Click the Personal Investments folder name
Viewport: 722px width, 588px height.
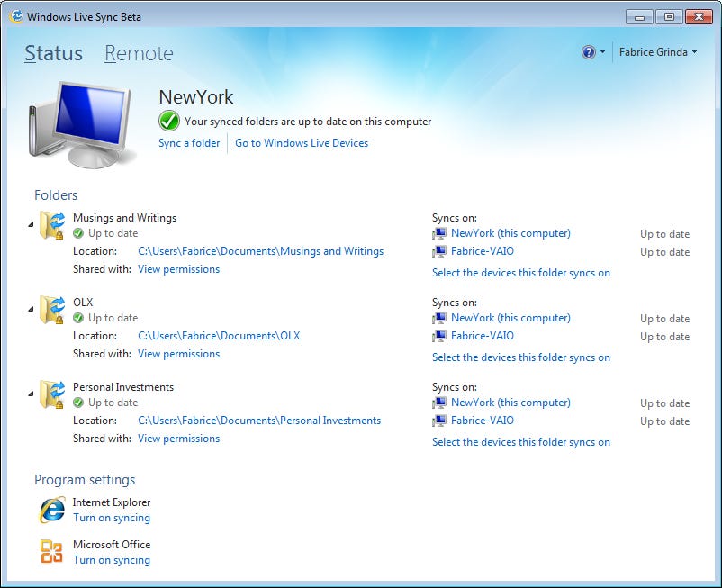pos(123,387)
